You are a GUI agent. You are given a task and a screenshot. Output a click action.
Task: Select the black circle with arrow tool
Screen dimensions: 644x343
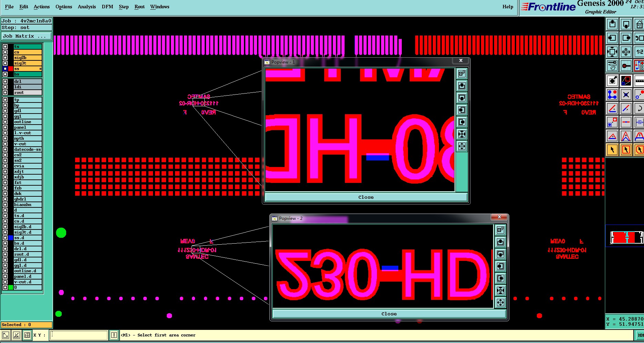click(x=612, y=81)
